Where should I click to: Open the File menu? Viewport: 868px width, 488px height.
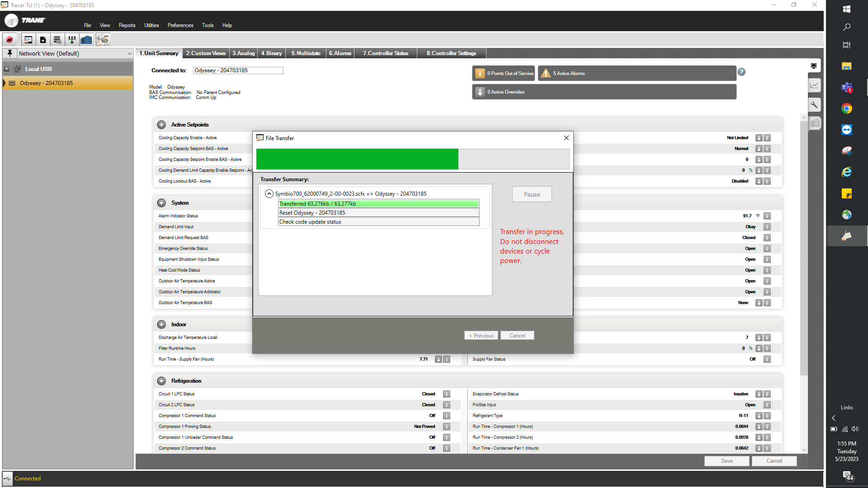pyautogui.click(x=87, y=25)
